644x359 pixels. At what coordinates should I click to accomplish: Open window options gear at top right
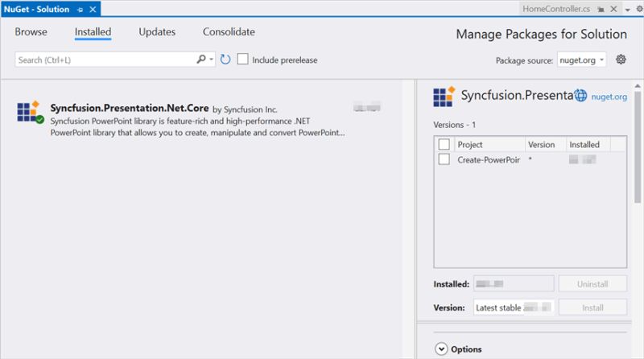639,9
